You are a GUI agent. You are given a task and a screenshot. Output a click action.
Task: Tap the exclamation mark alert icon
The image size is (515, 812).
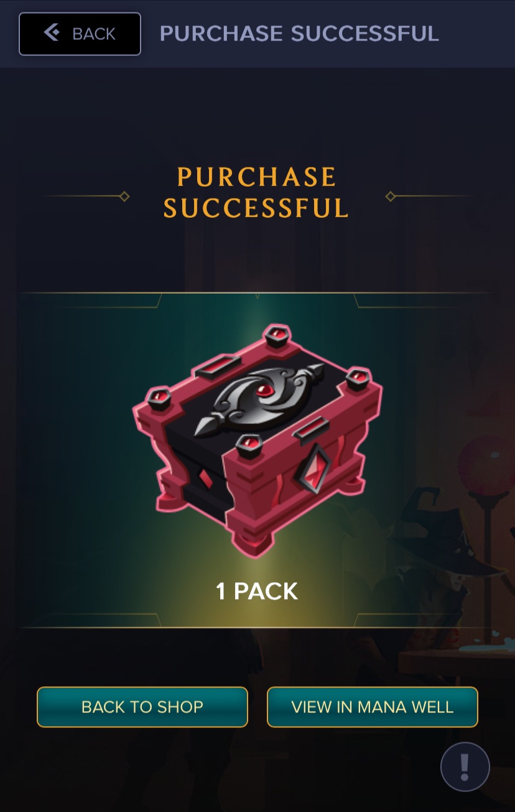coord(465,767)
